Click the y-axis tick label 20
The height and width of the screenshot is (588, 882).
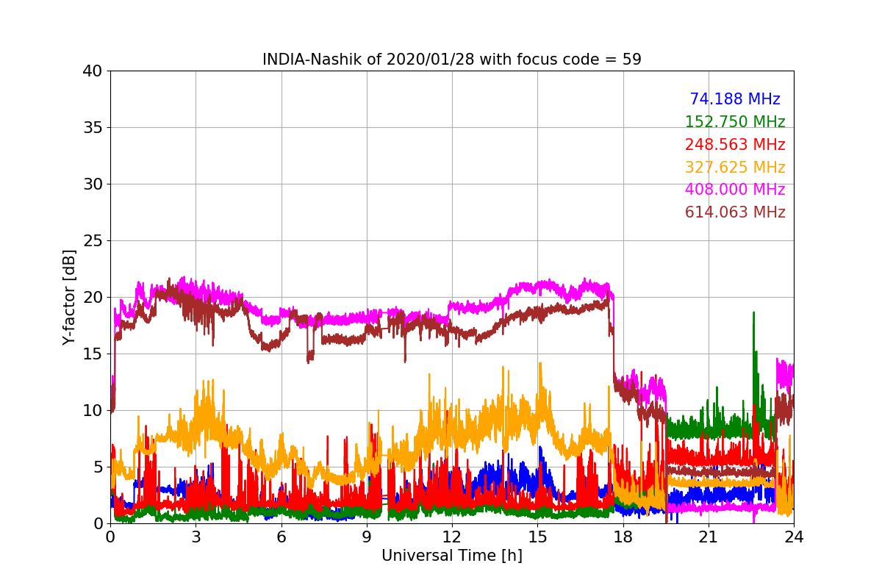pyautogui.click(x=92, y=298)
